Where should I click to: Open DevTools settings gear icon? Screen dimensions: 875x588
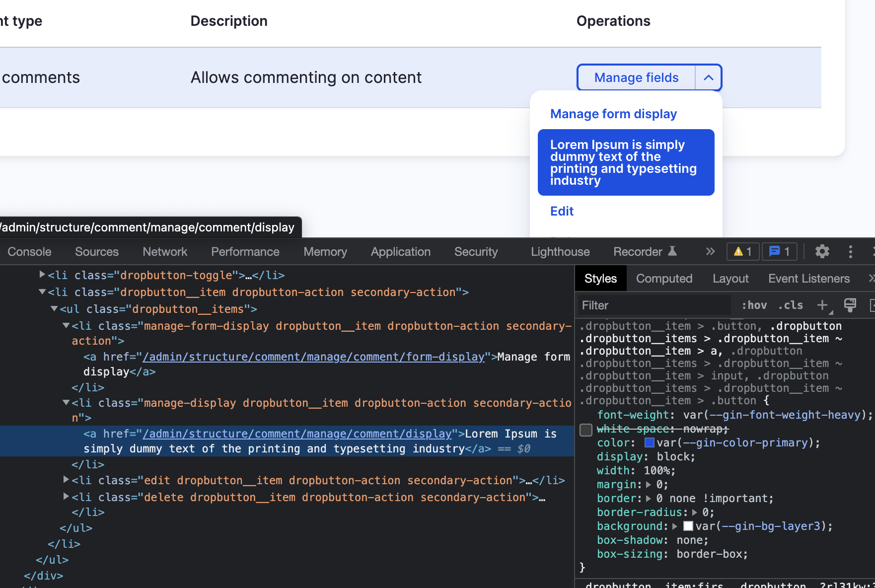[822, 252]
